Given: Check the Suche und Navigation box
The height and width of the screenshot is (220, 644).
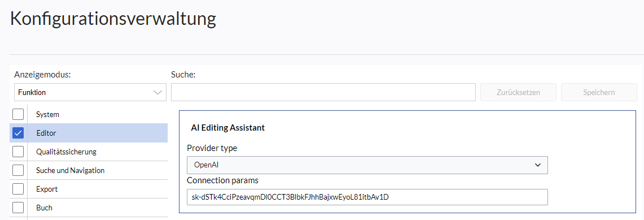Looking at the screenshot, I should coord(18,170).
